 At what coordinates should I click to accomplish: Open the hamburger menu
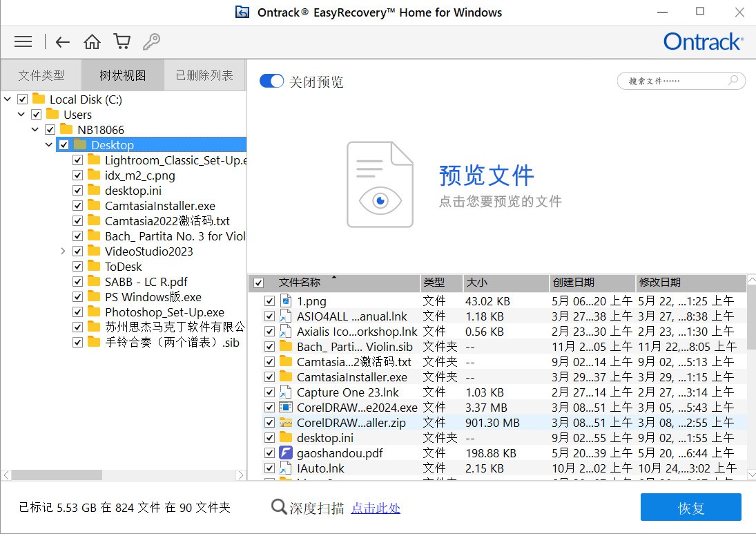coord(23,41)
